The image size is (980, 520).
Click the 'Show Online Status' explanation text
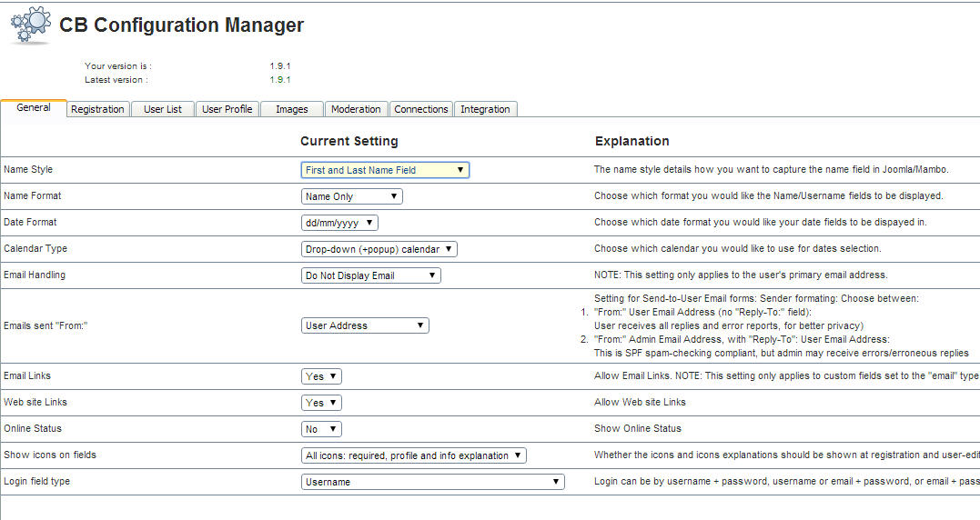638,428
